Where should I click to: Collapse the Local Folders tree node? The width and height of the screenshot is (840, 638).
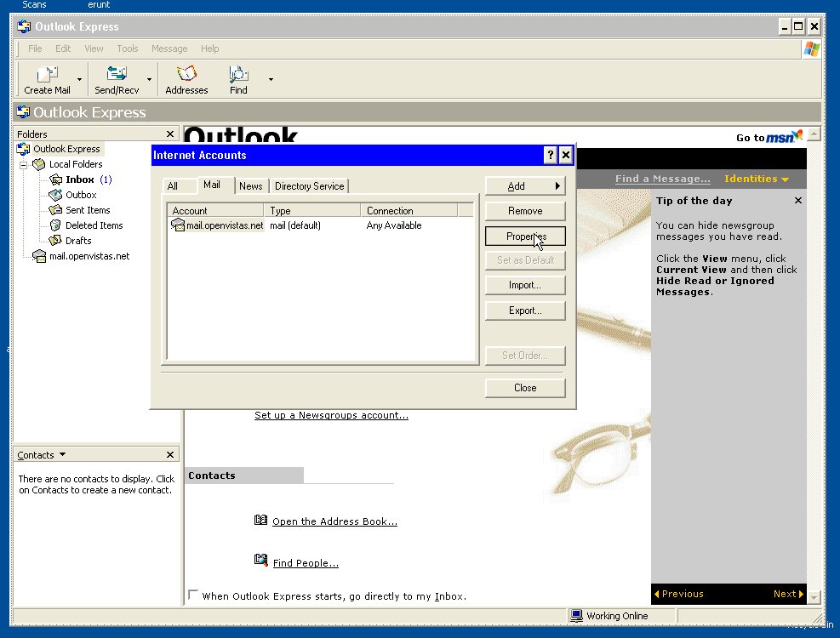[x=24, y=165]
